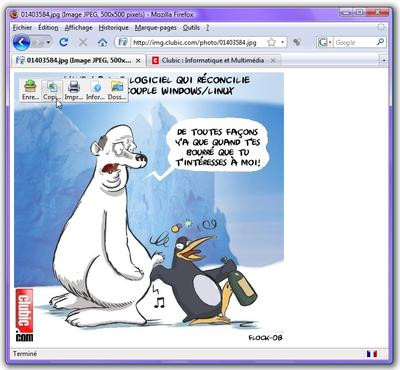Switch to the Clubic Informatique et Multimédia tab
This screenshot has height=370, width=400.
pos(213,61)
